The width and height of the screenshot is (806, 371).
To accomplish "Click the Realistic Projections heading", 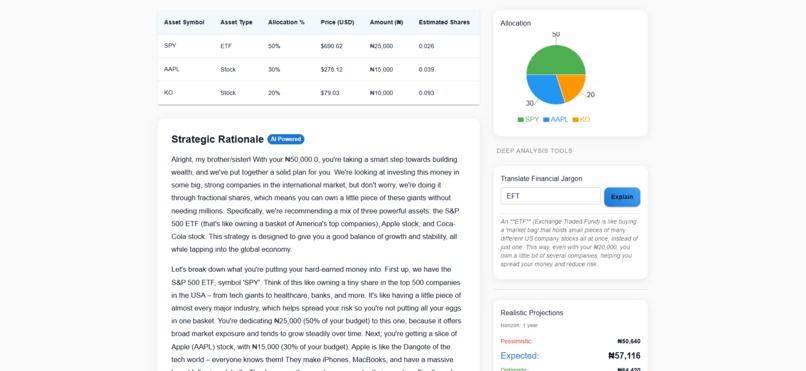I will coord(532,313).
